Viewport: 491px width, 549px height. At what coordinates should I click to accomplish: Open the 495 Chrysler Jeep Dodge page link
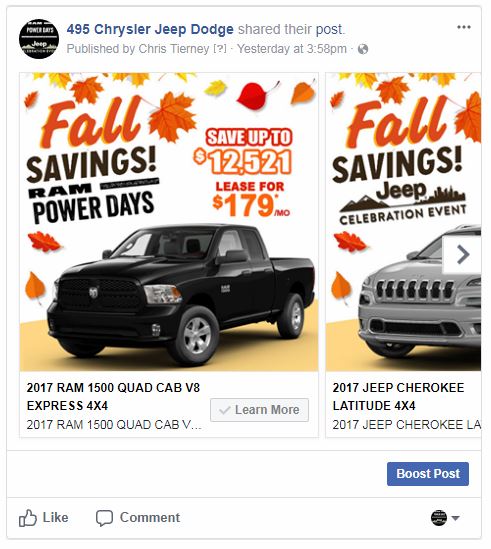click(150, 29)
